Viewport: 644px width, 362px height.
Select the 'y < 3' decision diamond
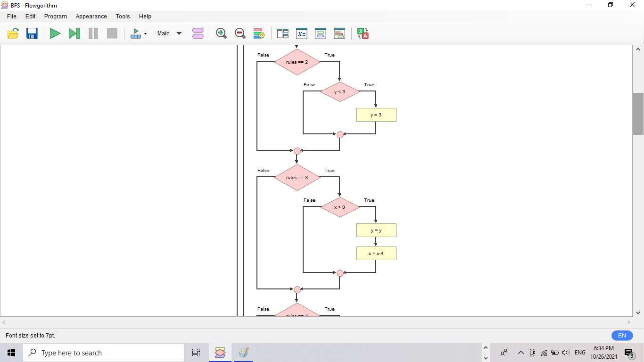340,92
